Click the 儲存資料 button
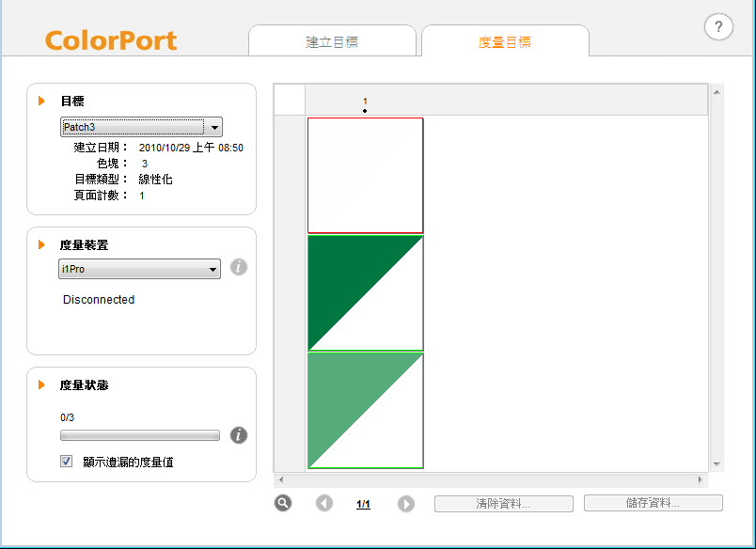Screen dimensions: 756x549 point(654,503)
